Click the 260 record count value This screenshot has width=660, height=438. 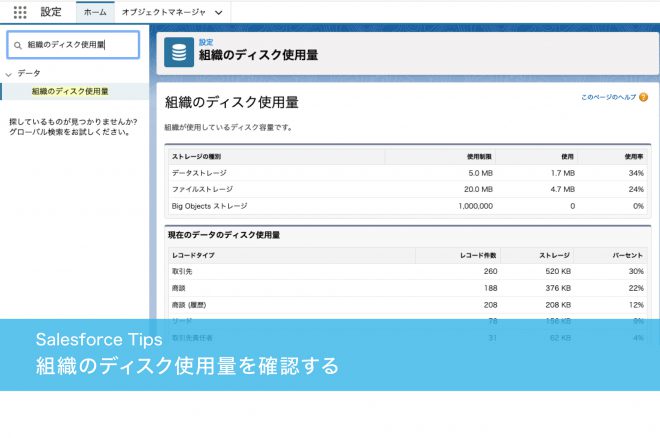pyautogui.click(x=490, y=271)
